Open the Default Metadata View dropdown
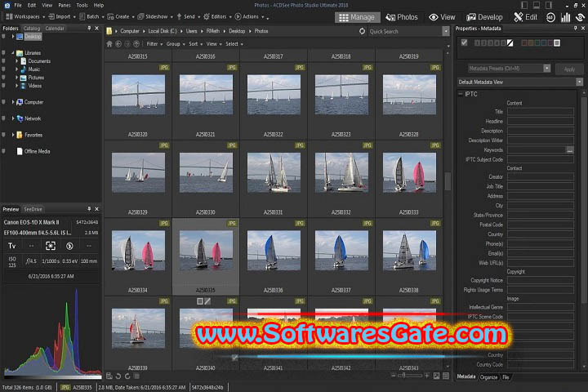 pos(520,82)
